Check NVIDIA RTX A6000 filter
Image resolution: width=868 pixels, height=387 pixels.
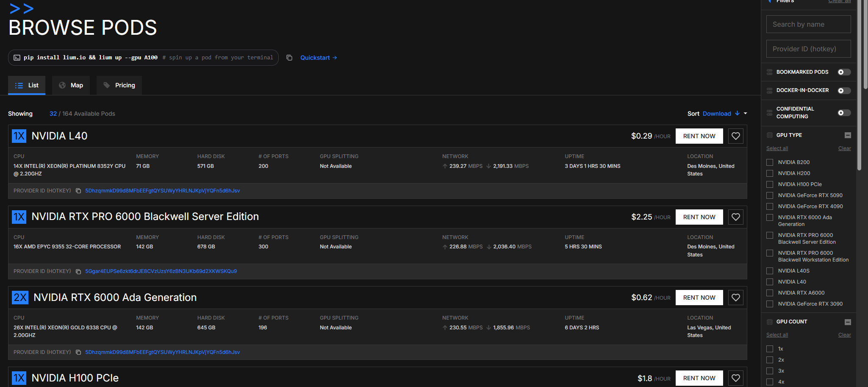pyautogui.click(x=770, y=293)
